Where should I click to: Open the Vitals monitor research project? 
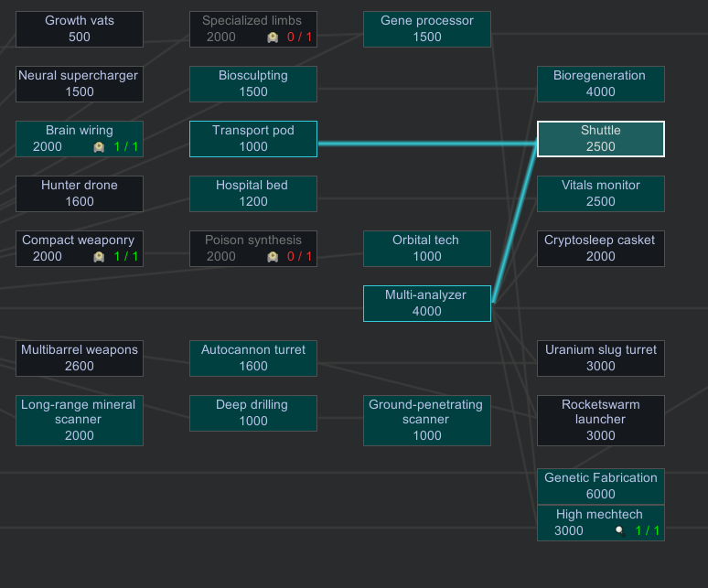coord(601,194)
